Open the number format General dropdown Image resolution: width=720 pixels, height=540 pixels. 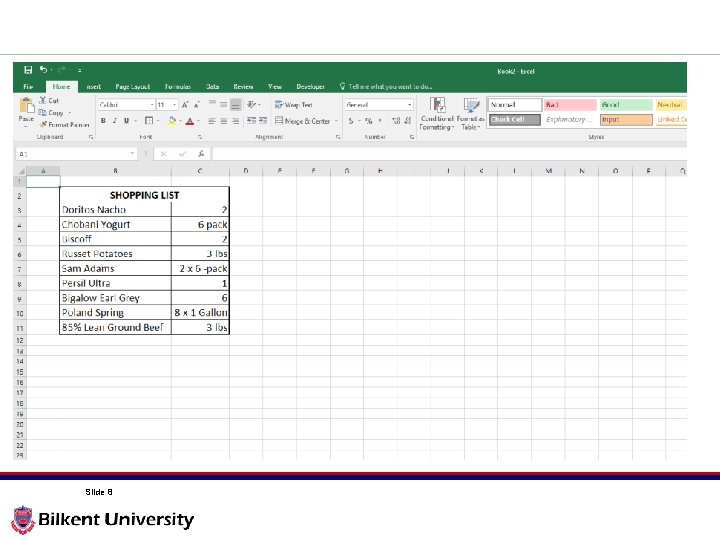(409, 105)
